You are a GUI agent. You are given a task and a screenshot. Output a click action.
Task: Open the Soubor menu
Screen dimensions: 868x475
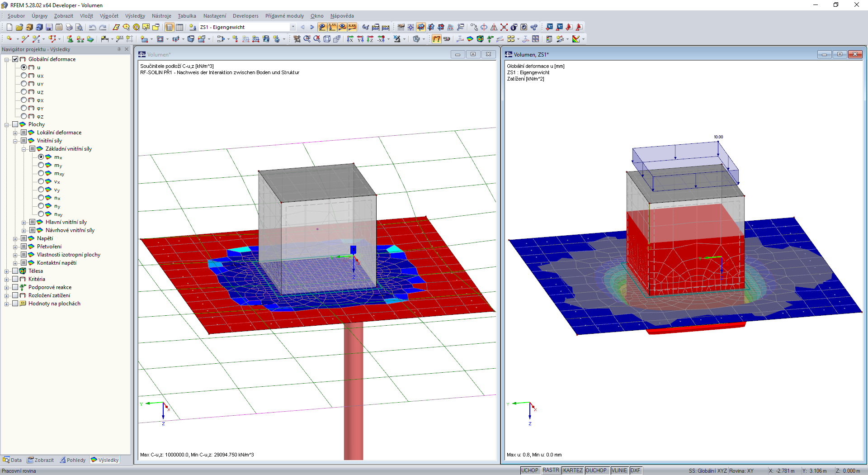point(16,16)
